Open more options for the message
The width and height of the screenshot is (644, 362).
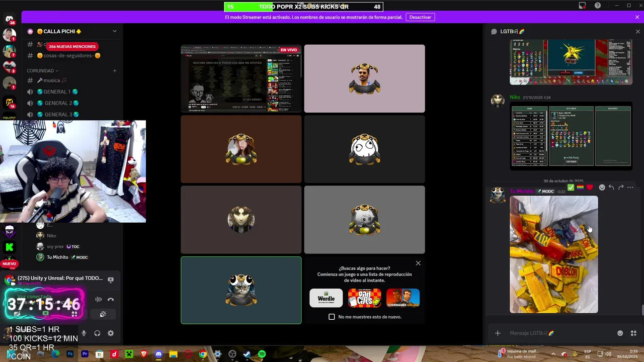click(x=630, y=188)
